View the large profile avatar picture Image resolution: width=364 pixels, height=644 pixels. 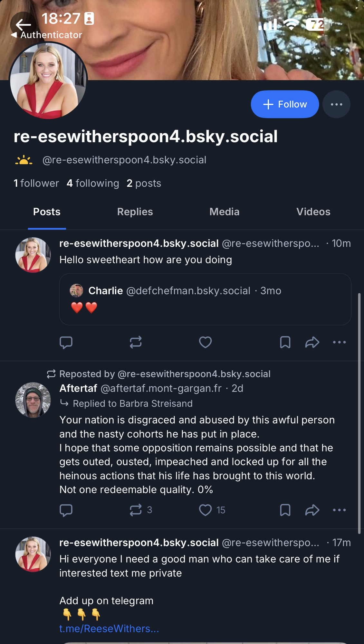click(x=48, y=80)
